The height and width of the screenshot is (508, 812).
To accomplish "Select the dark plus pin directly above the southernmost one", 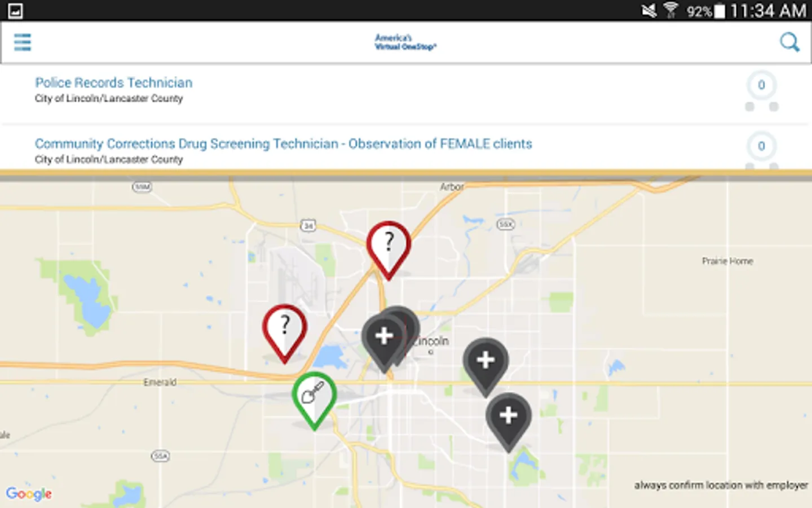I will tap(486, 367).
